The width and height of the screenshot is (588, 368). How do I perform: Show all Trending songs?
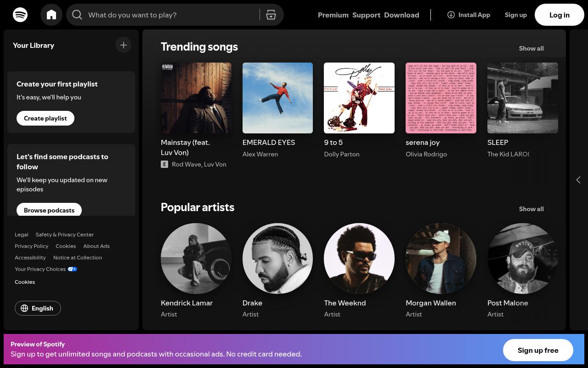click(531, 48)
